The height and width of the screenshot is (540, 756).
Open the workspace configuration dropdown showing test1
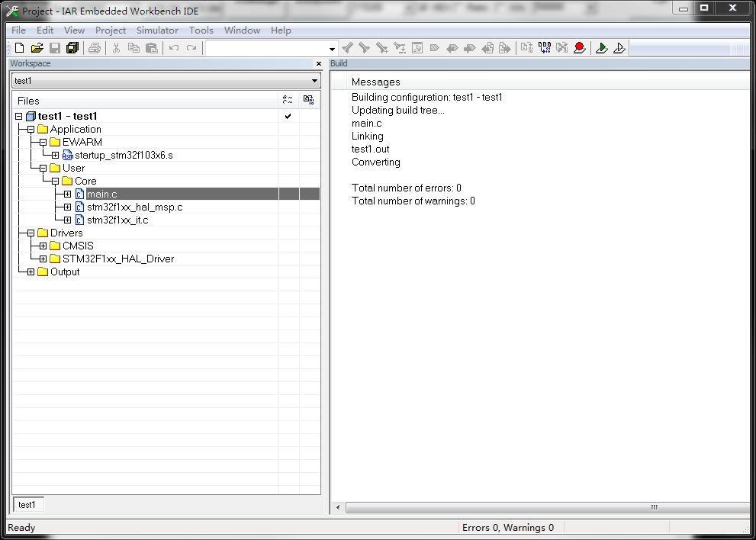[315, 80]
